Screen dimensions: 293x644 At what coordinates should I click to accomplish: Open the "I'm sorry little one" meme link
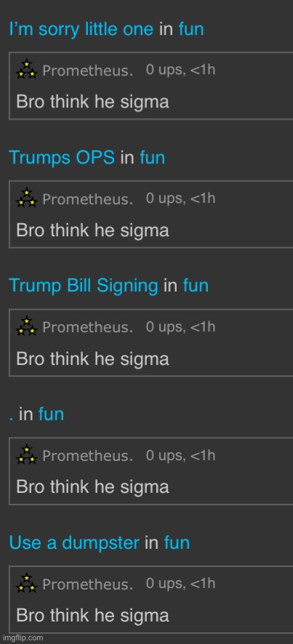[81, 30]
